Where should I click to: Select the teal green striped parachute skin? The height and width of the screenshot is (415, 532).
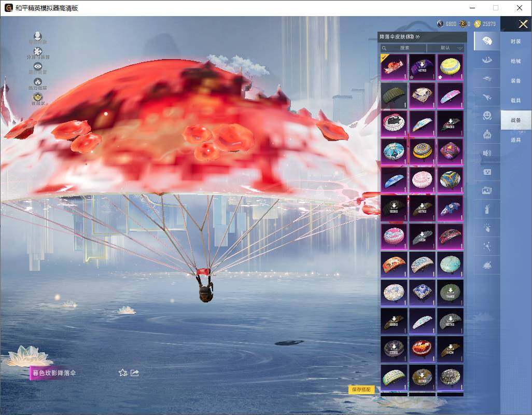394,377
